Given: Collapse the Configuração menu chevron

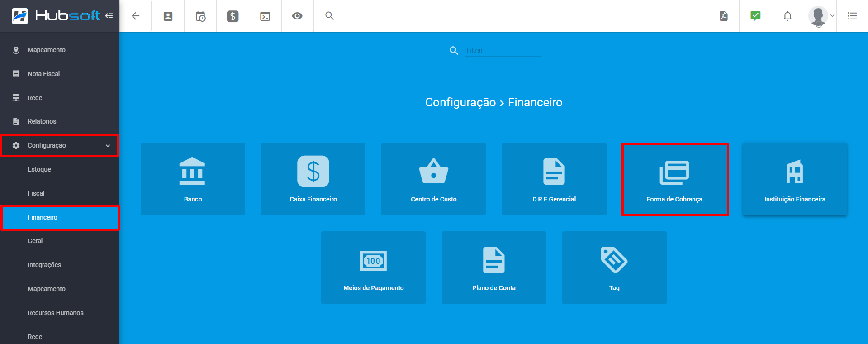Looking at the screenshot, I should pyautogui.click(x=108, y=146).
